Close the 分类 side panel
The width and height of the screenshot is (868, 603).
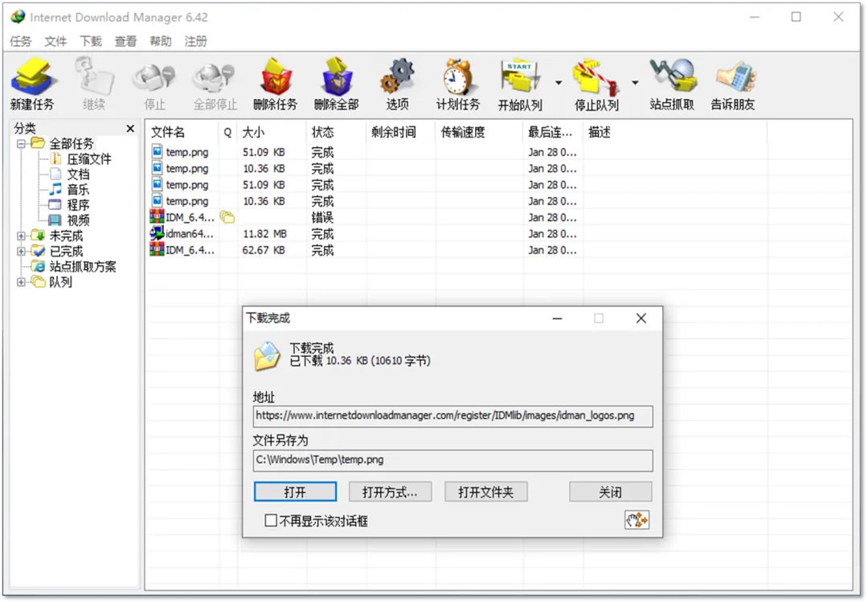coord(130,129)
